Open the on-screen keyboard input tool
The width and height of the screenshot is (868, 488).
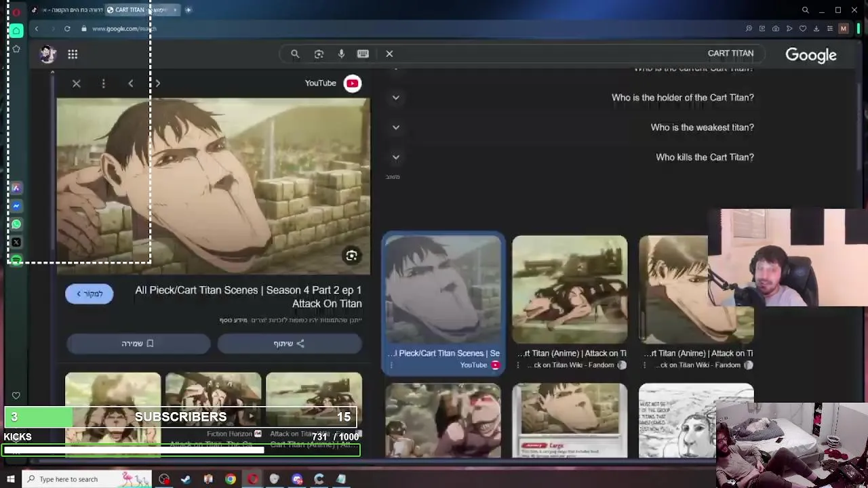coord(363,54)
